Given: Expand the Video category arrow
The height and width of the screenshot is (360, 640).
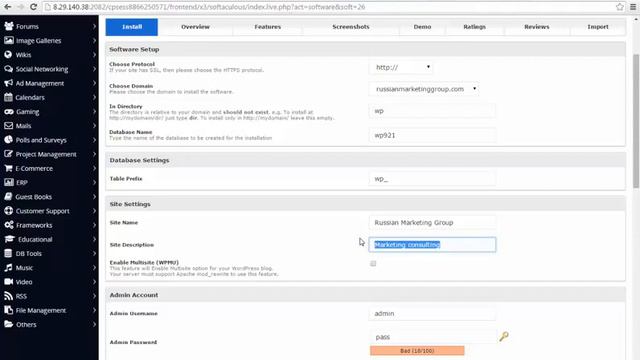Looking at the screenshot, I should pyautogui.click(x=94, y=282).
